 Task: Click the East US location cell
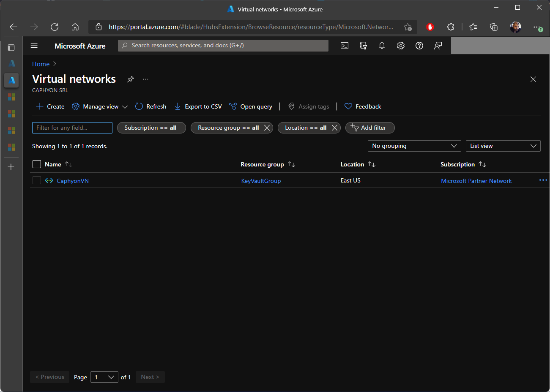coord(350,180)
